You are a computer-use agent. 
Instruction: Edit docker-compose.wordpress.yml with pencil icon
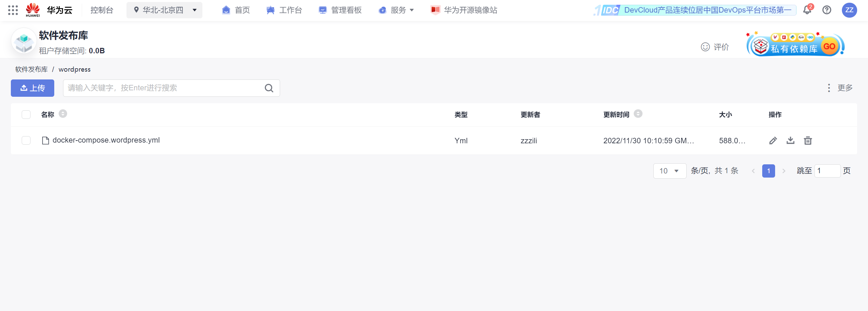(x=773, y=141)
